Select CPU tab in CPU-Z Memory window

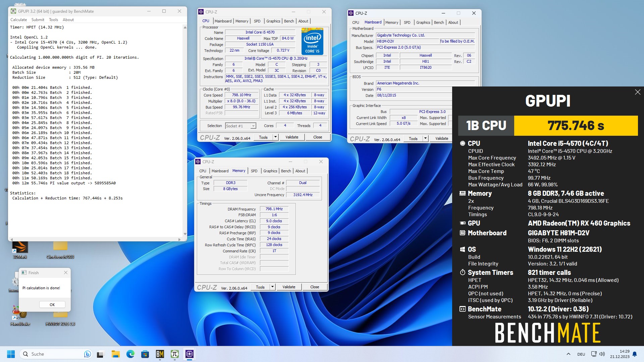(x=203, y=171)
